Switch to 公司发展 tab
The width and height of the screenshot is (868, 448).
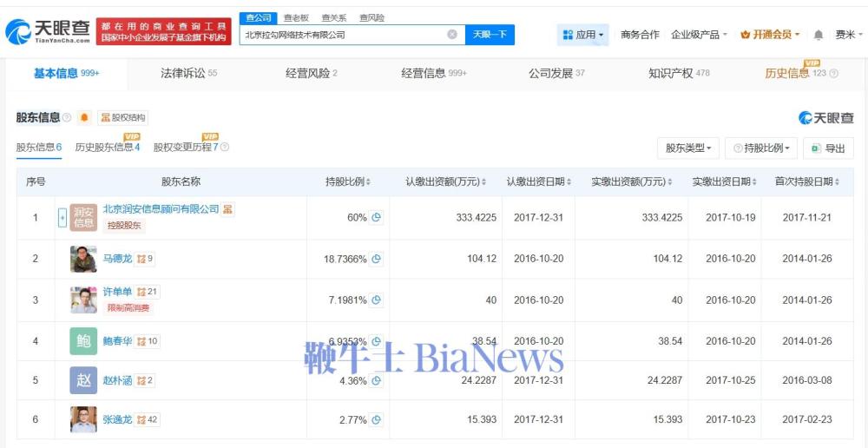pos(556,73)
